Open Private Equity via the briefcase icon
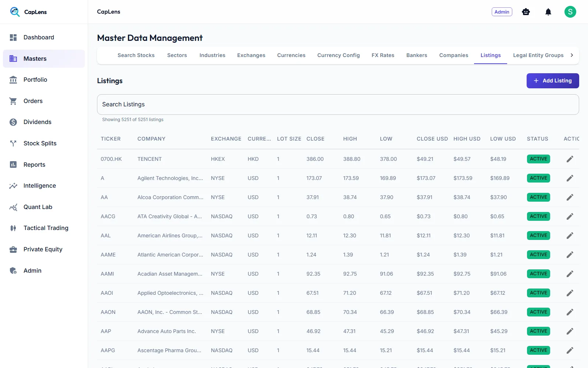This screenshot has height=368, width=588. pyautogui.click(x=13, y=250)
